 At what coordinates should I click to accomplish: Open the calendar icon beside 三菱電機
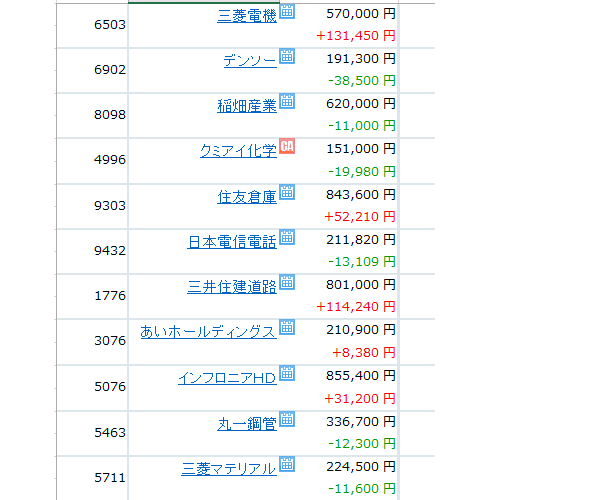coord(287,11)
